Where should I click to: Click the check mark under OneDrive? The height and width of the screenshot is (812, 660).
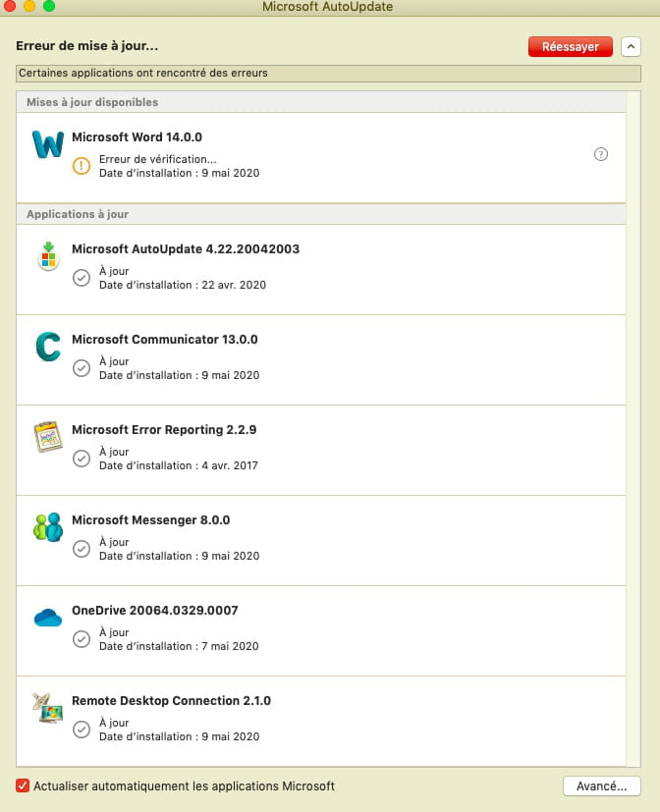(82, 639)
